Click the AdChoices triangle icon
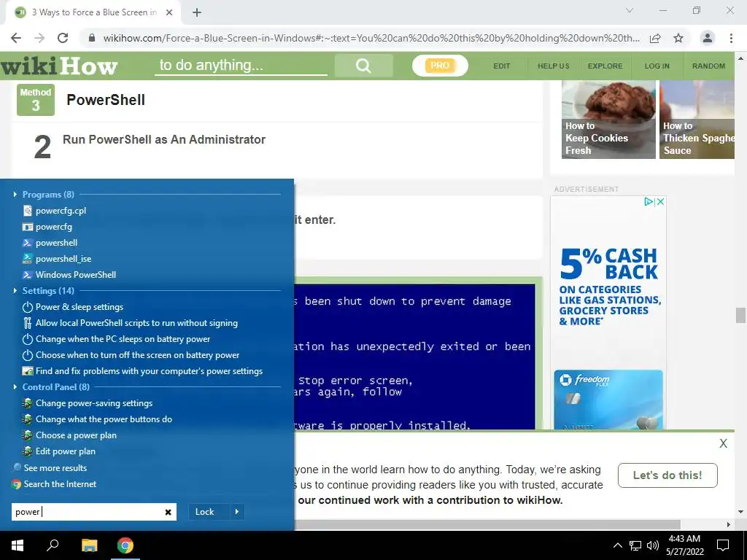Screen dimensions: 747x560 click(649, 202)
